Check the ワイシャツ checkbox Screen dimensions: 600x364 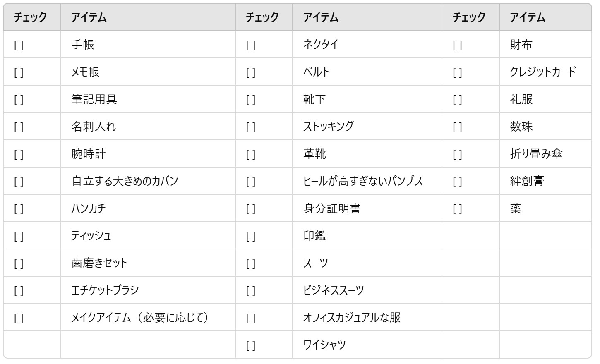tap(251, 345)
